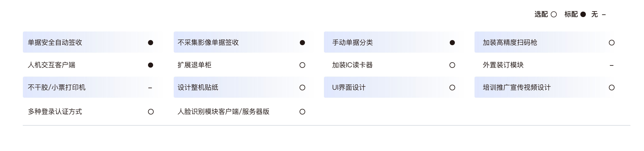Click dash mark beside 不干胶/小票打印机
This screenshot has height=151, width=644.
(150, 88)
